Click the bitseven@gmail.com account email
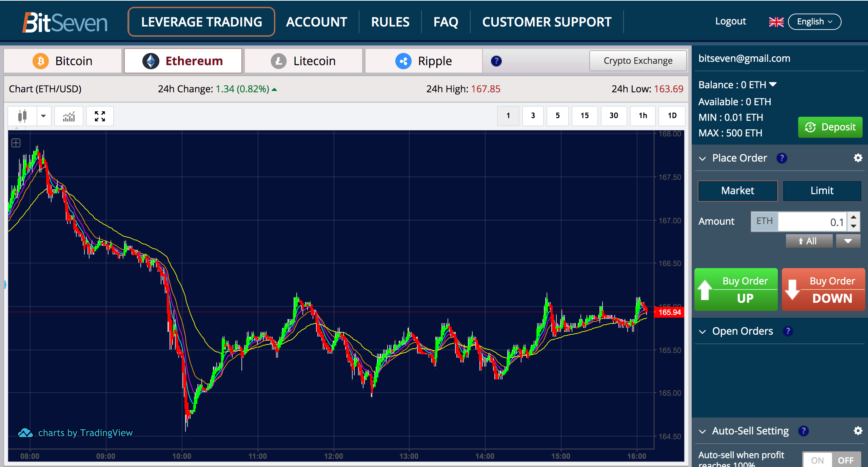 [x=744, y=58]
